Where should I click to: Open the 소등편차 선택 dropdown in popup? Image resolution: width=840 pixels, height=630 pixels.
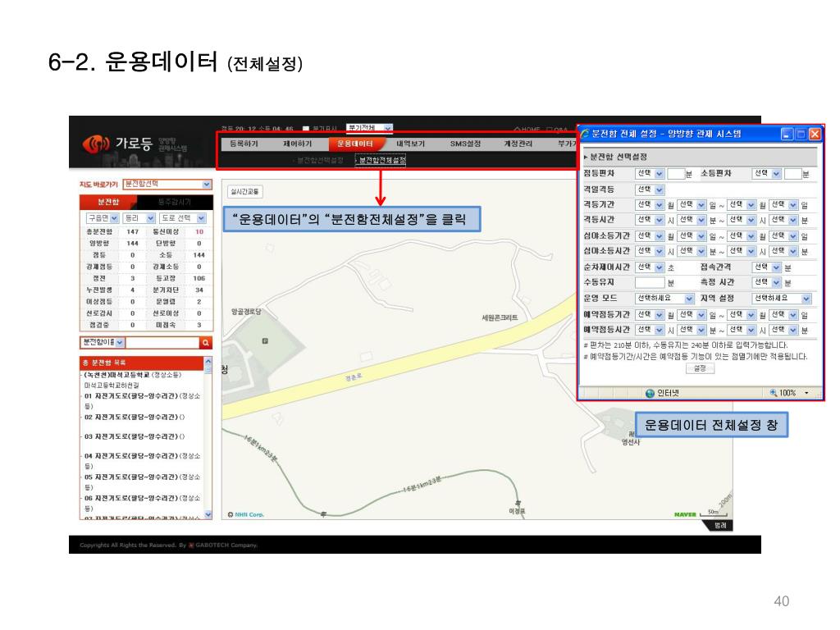point(767,174)
